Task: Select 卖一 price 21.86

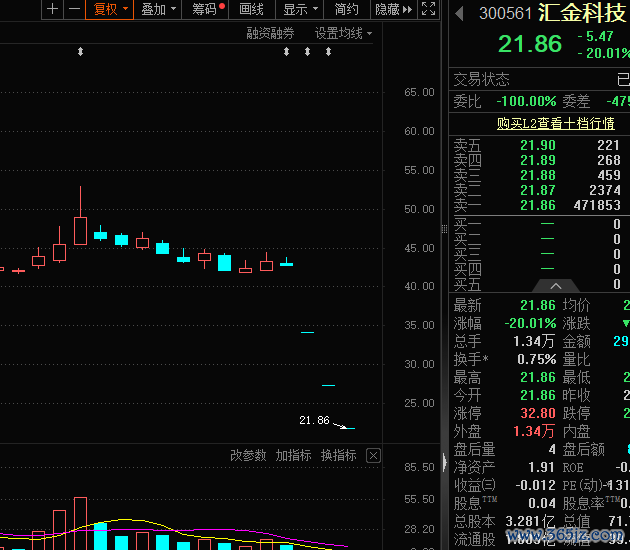Action: [538, 205]
